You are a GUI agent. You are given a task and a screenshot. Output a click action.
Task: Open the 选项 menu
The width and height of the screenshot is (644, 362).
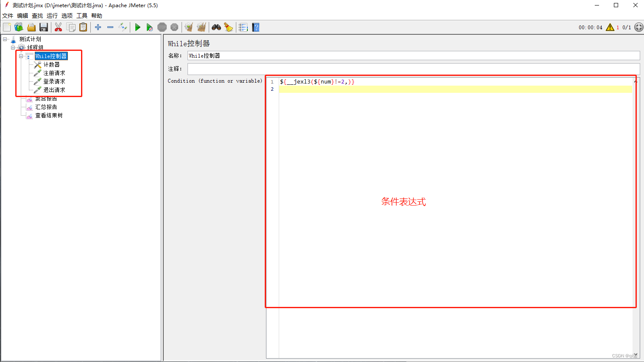click(x=67, y=16)
